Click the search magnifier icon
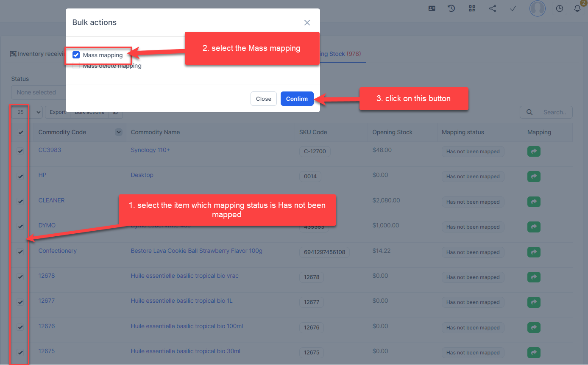Screen dimensions: 588x365 click(x=529, y=112)
